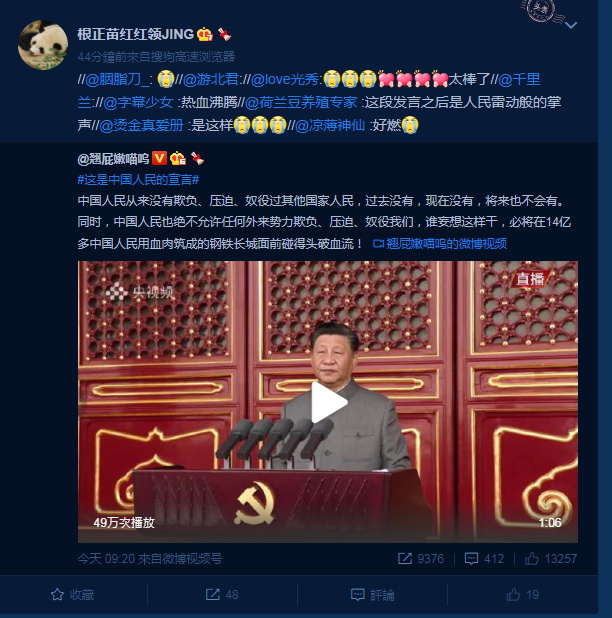Click the crown membership badge beside username
The width and height of the screenshot is (612, 618).
click(205, 34)
